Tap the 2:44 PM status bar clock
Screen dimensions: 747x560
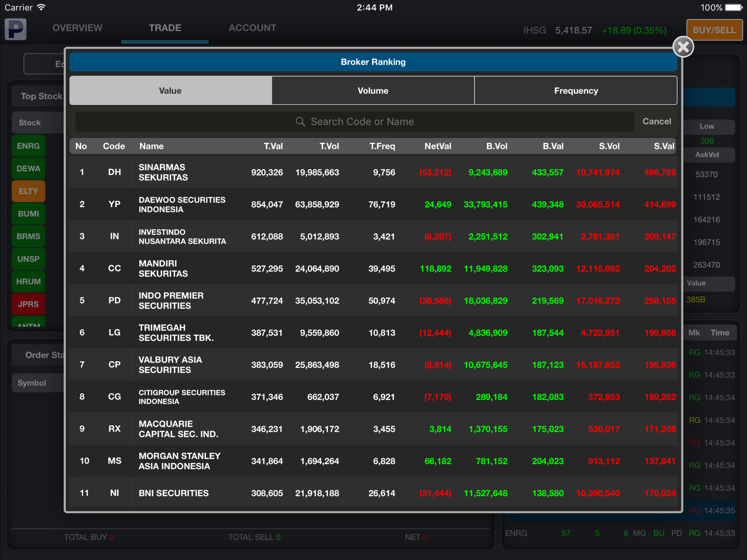[x=375, y=7]
